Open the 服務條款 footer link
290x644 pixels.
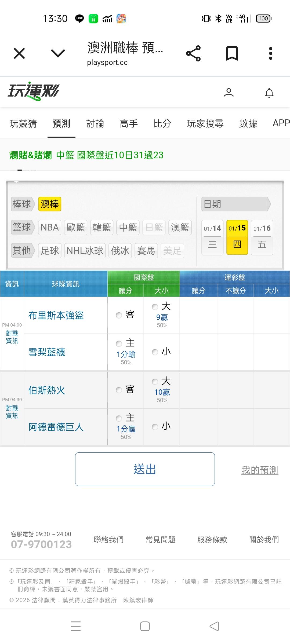(x=212, y=540)
